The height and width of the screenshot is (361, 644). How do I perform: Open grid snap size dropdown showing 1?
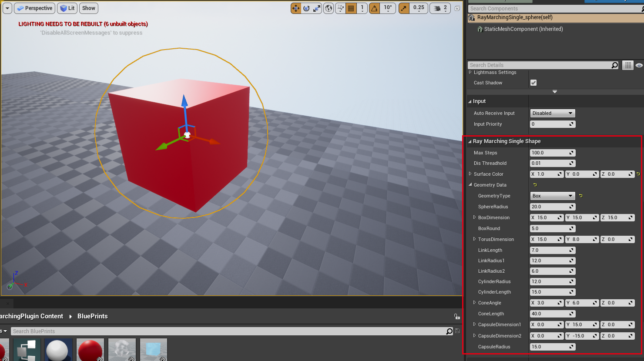coord(362,8)
